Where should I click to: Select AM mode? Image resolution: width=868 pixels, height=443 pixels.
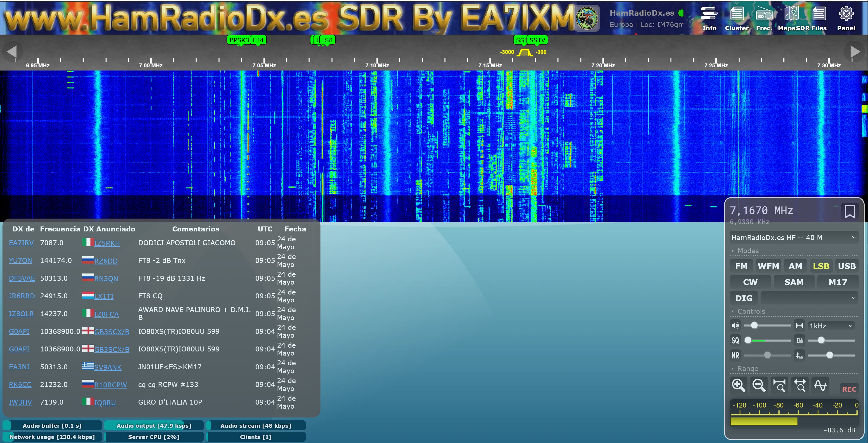click(x=795, y=266)
